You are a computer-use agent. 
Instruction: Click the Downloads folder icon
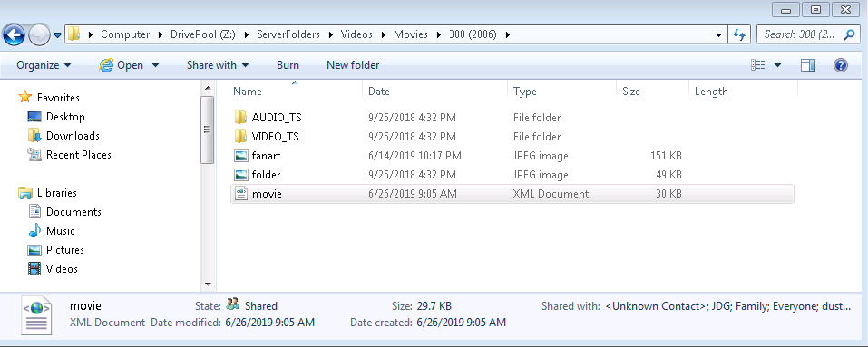pyautogui.click(x=34, y=135)
